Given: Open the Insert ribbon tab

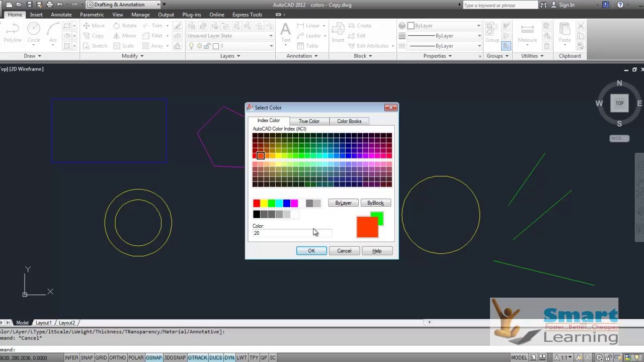Looking at the screenshot, I should pos(36,15).
